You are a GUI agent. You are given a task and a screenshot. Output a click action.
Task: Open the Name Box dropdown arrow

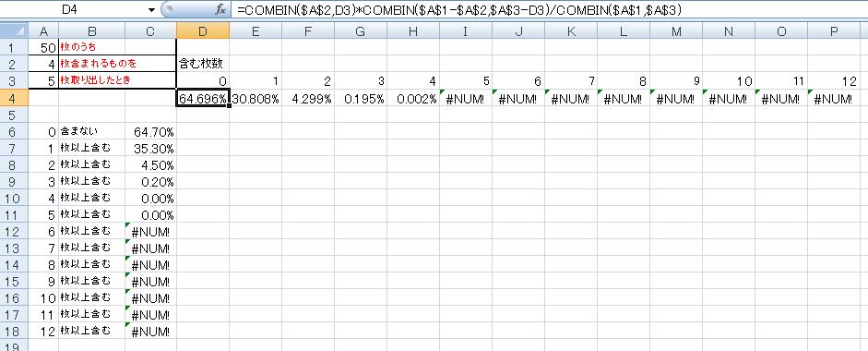point(152,10)
